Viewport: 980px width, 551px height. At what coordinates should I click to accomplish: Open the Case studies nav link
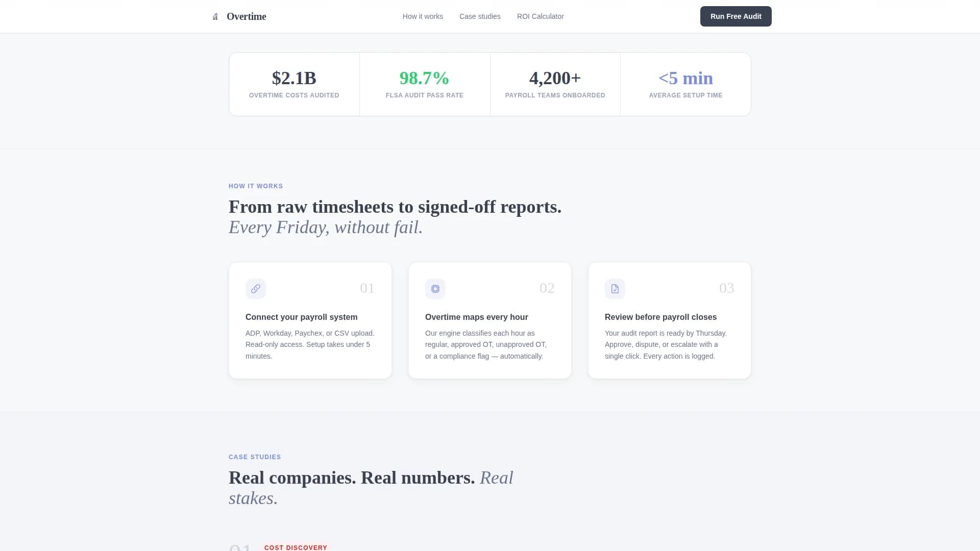click(480, 16)
